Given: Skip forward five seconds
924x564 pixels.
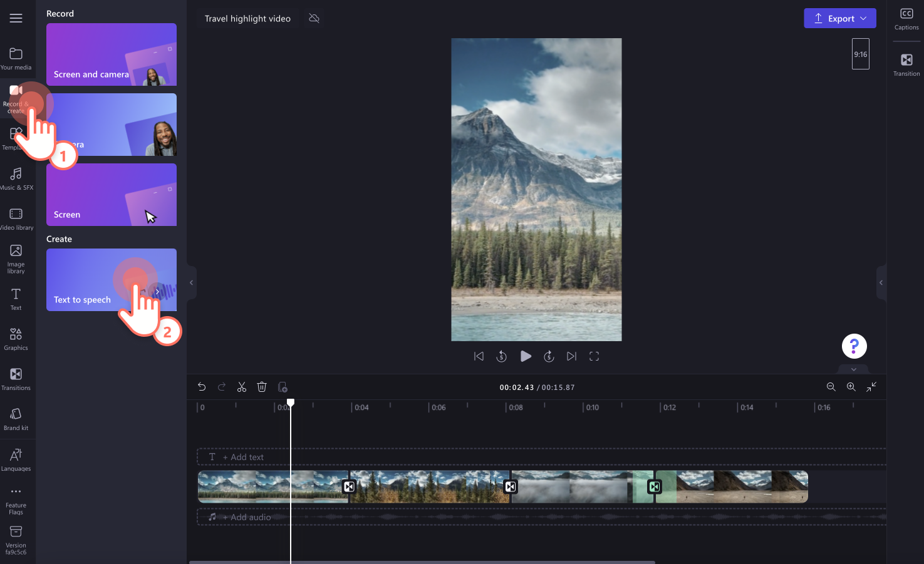Looking at the screenshot, I should tap(549, 356).
